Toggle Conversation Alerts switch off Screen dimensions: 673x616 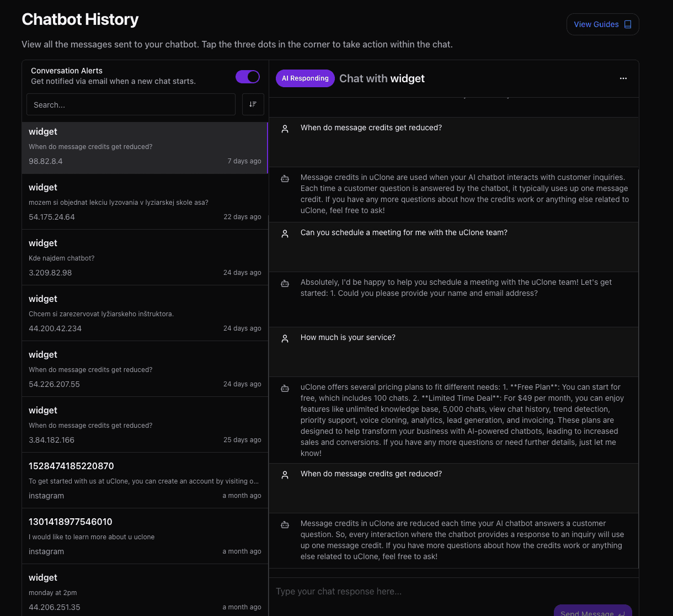(248, 77)
